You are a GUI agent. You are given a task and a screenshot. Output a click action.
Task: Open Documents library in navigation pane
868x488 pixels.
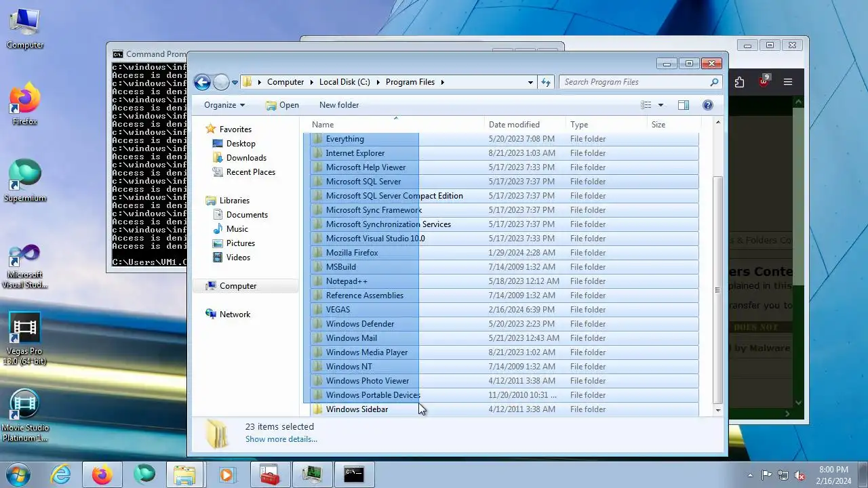247,215
